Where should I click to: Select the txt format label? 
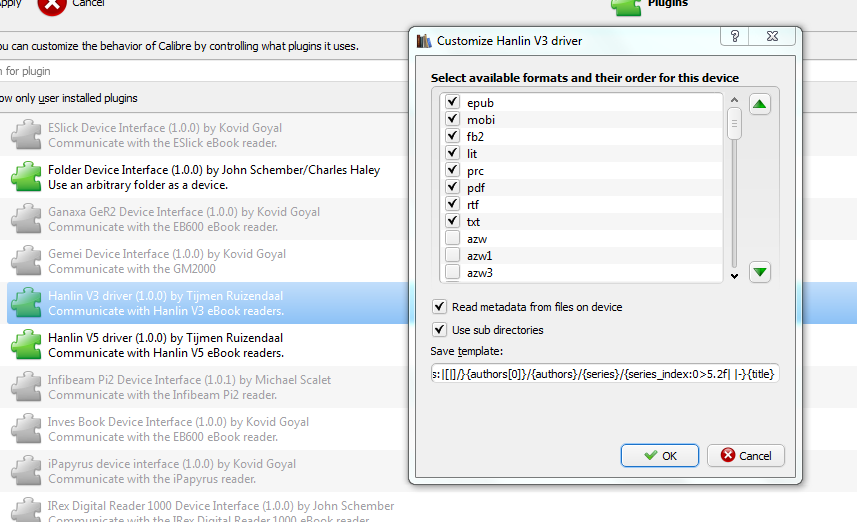[473, 222]
